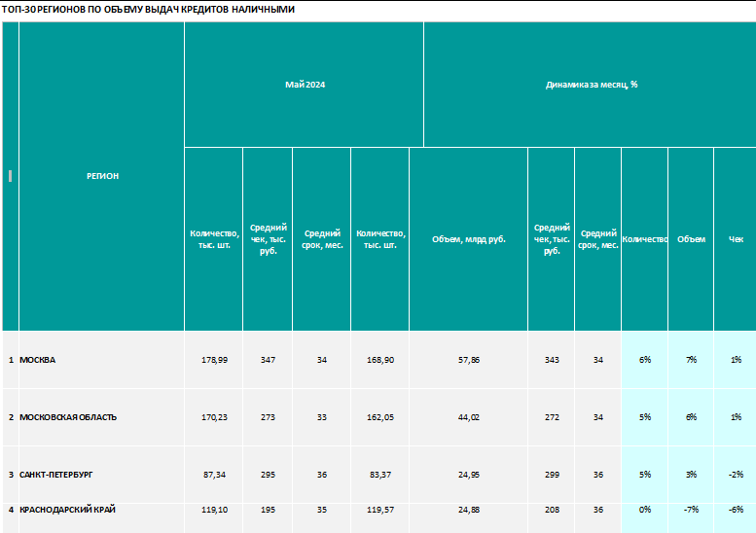Click rank number 4 beside КРАСНОДАРСКИЙ КРАЙ

pyautogui.click(x=11, y=518)
